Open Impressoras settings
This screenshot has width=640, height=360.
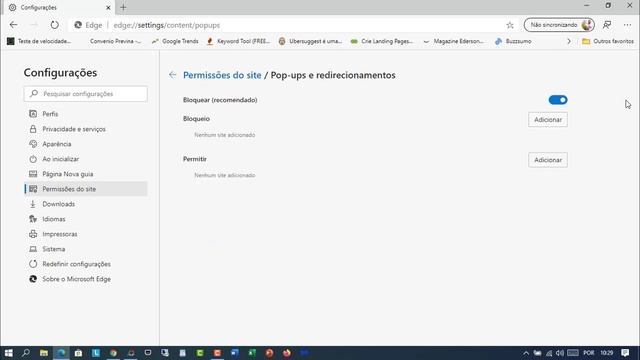coord(86,234)
